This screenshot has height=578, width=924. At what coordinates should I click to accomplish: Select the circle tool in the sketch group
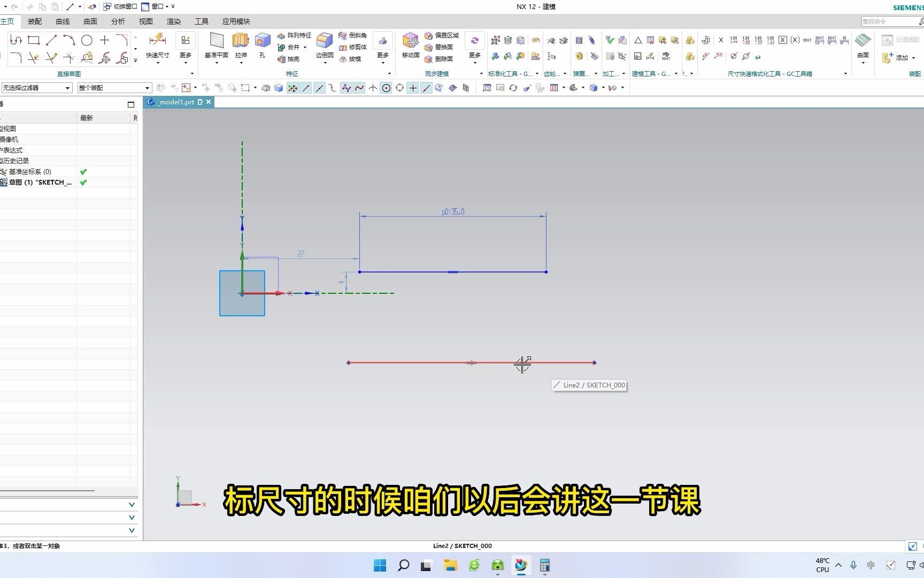87,39
